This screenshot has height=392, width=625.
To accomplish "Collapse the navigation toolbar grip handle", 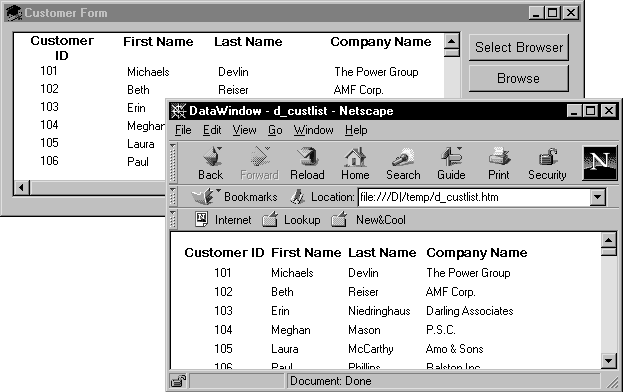I will [173, 163].
